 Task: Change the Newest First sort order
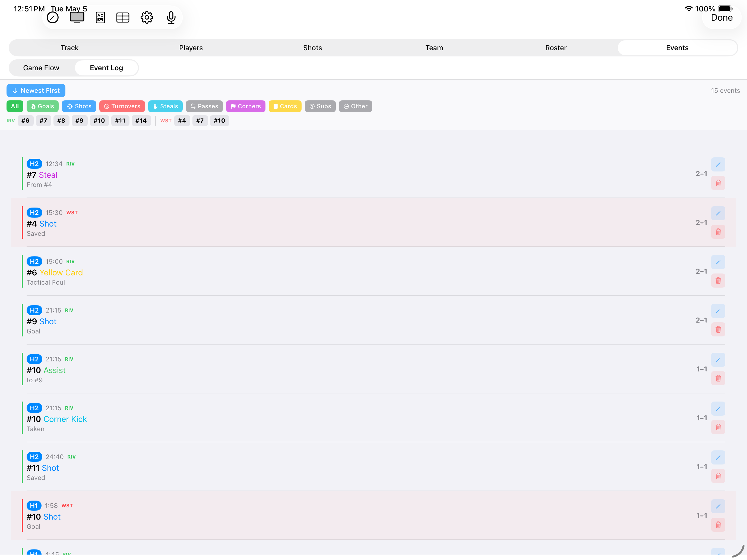click(36, 90)
